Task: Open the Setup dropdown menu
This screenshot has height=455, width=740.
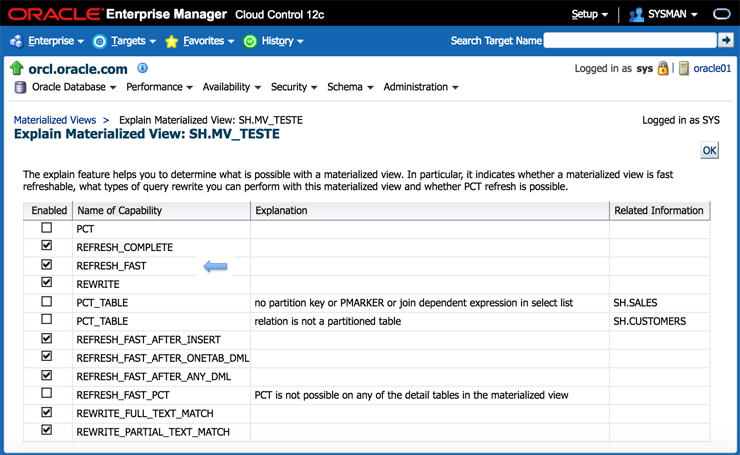Action: click(x=590, y=14)
